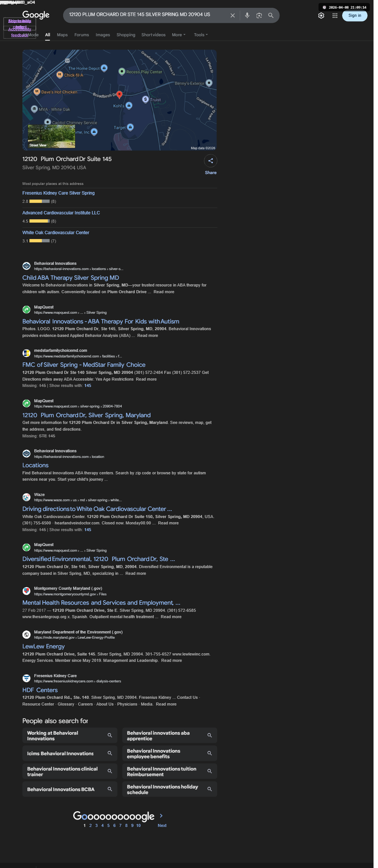
Task: Open Google settings gear
Action: click(x=321, y=16)
